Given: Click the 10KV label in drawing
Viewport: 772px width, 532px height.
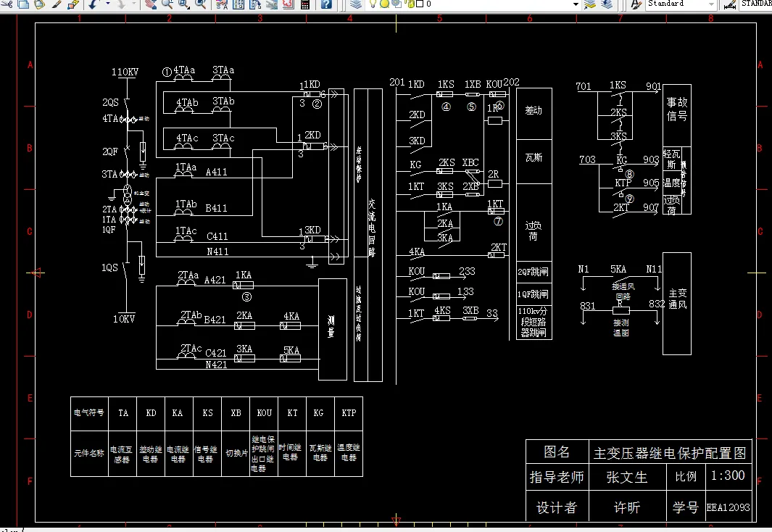Looking at the screenshot, I should coord(124,319).
